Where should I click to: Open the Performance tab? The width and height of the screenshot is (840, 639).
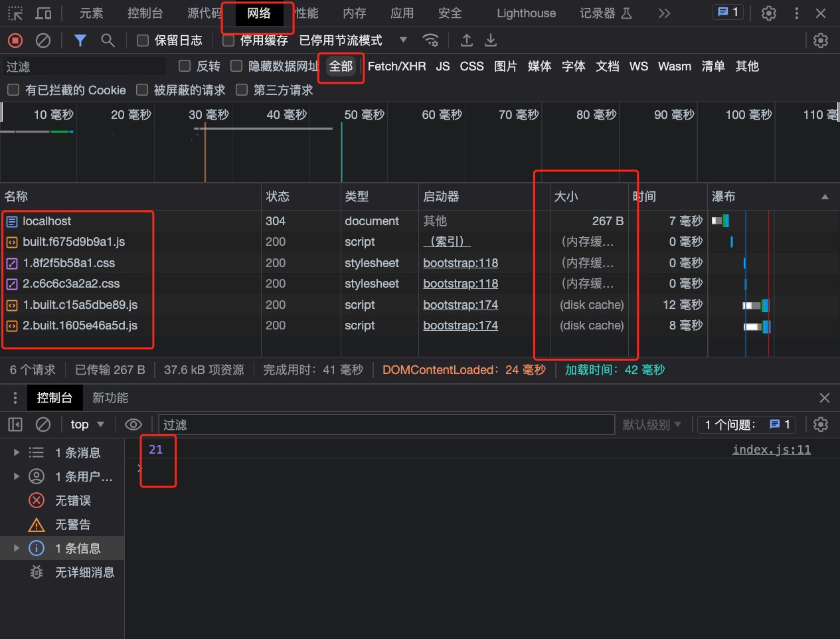click(x=307, y=13)
